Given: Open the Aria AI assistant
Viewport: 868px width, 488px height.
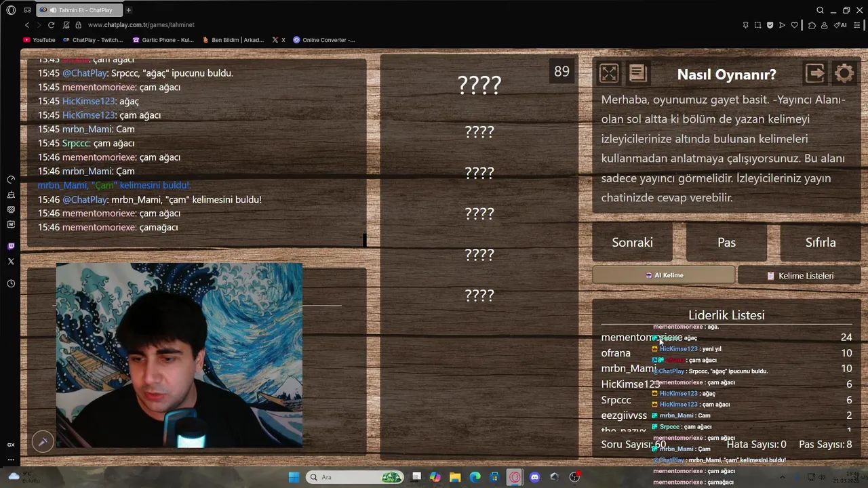Looking at the screenshot, I should [841, 25].
